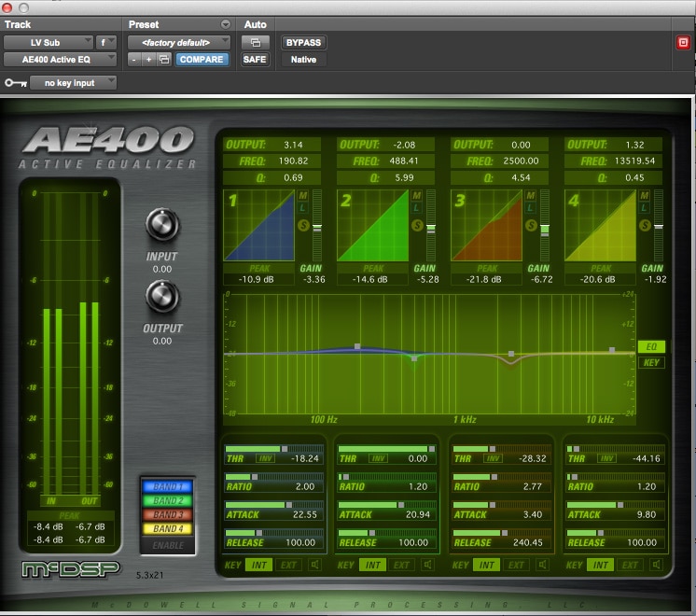The width and height of the screenshot is (696, 616).
Task: Click the SAFE automation button
Action: tap(255, 59)
